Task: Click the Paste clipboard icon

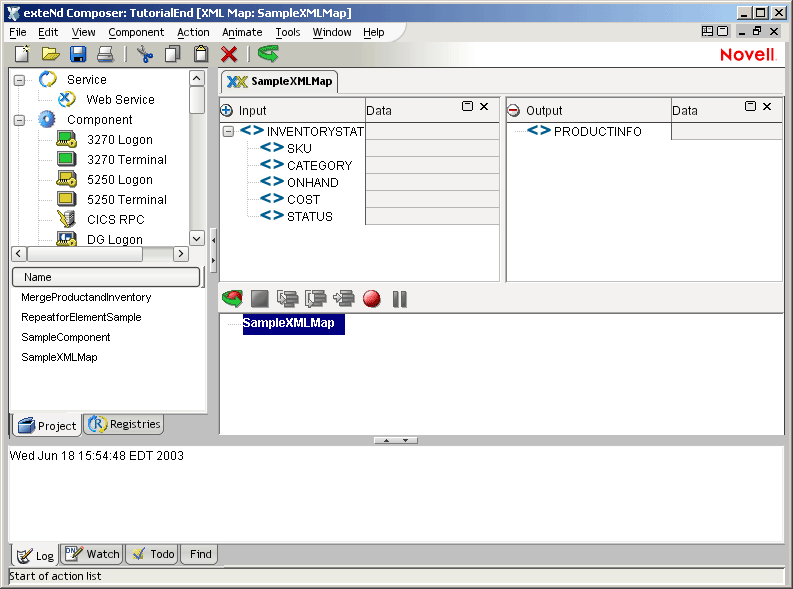Action: (201, 54)
